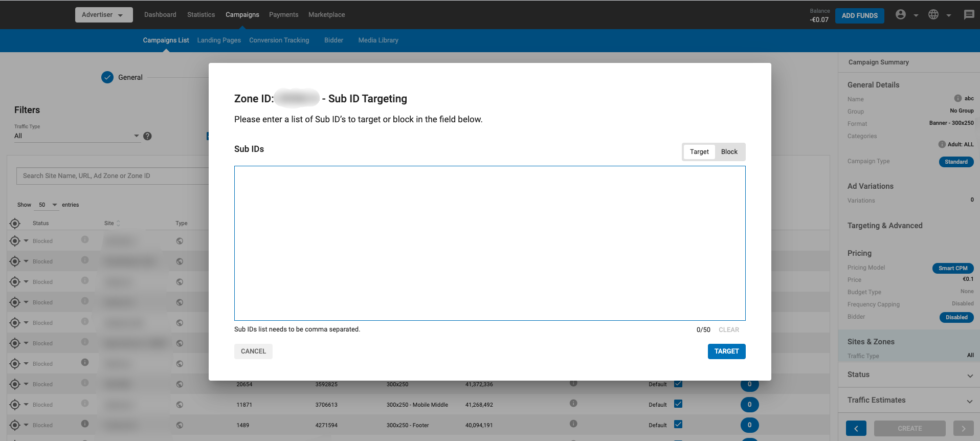Uncheck the checkbox for zone 3706613
This screenshot has width=980, height=441.
click(x=678, y=404)
